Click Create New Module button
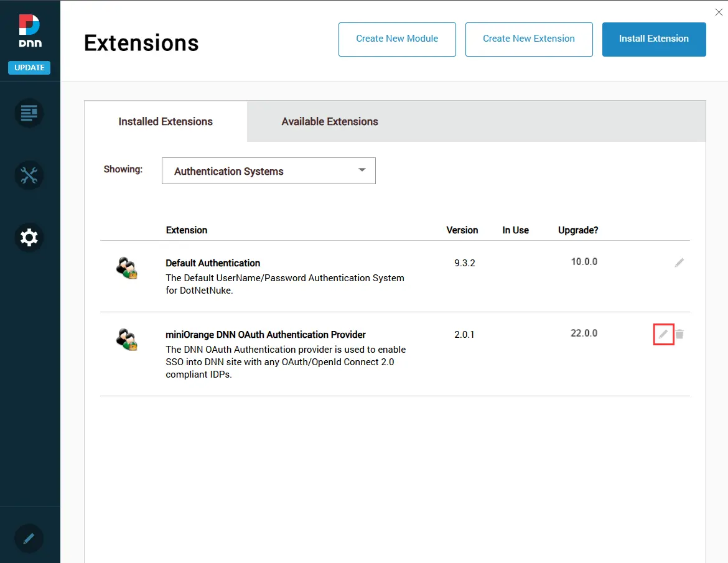Image resolution: width=728 pixels, height=563 pixels. pos(397,39)
